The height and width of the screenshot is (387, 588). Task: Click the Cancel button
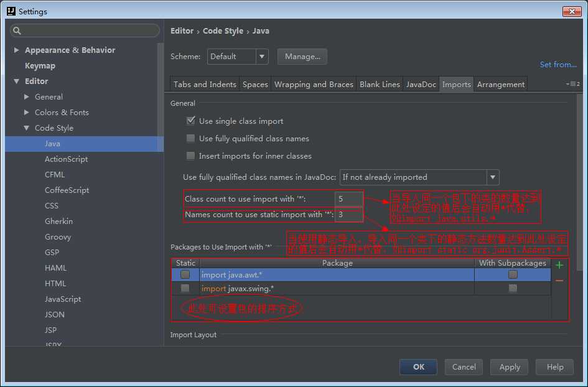[464, 366]
